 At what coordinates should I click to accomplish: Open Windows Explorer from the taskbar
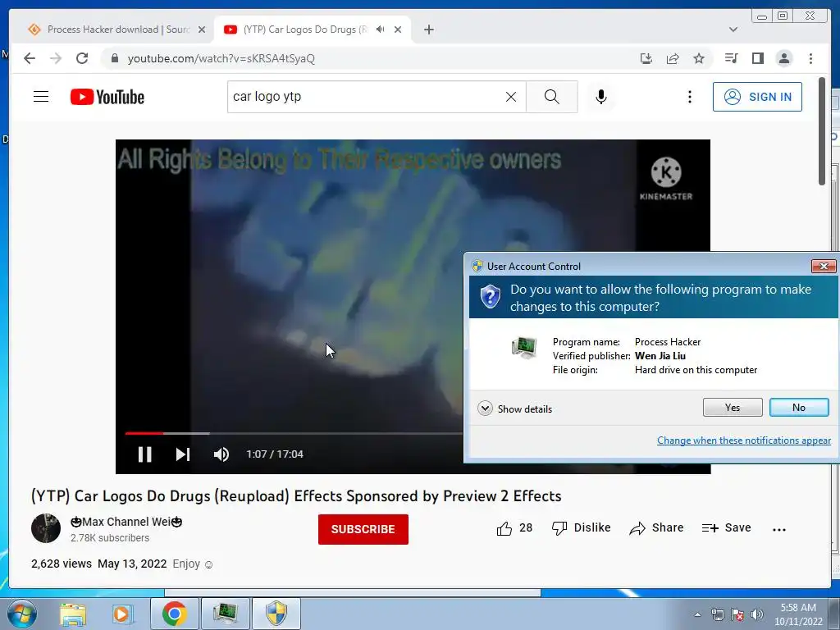(x=73, y=614)
